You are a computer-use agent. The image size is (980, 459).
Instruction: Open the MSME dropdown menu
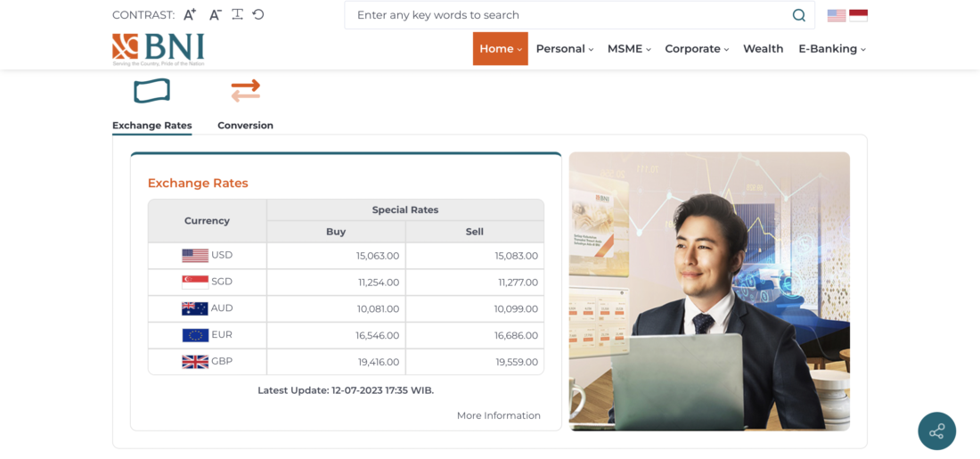[x=629, y=49]
